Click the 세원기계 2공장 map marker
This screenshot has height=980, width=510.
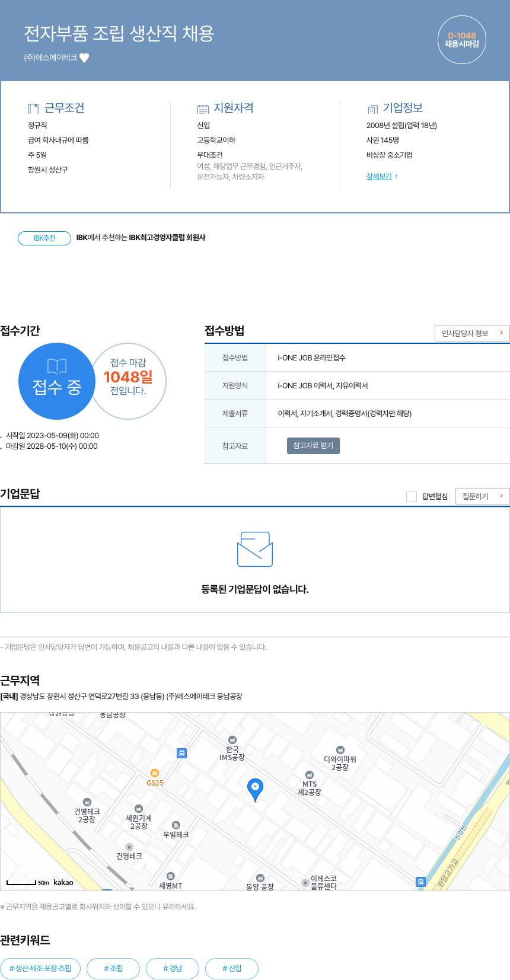[139, 808]
